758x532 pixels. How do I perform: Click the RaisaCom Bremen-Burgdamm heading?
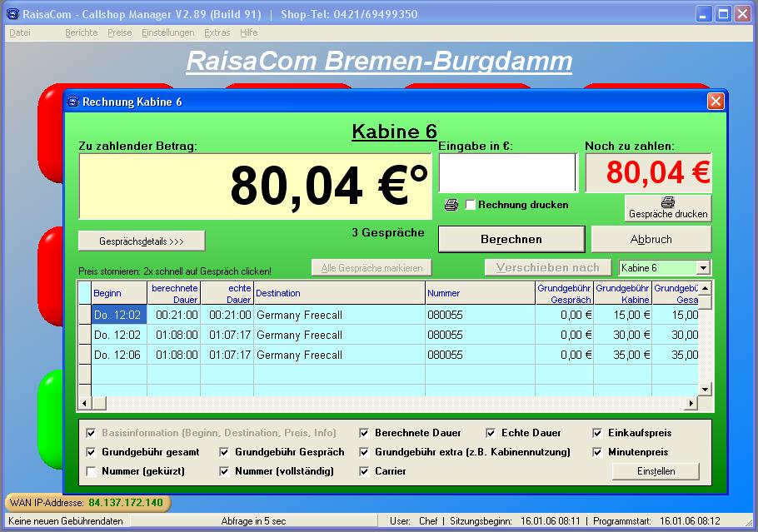(x=380, y=62)
